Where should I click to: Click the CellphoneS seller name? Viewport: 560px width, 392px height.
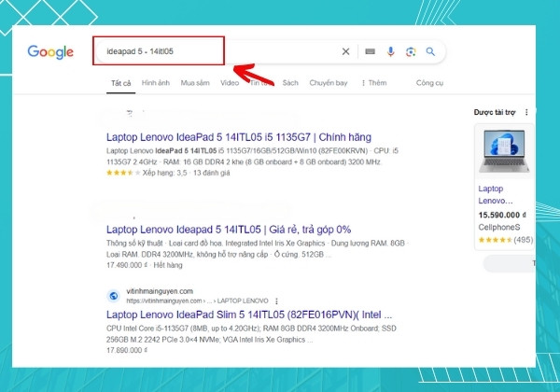point(499,228)
